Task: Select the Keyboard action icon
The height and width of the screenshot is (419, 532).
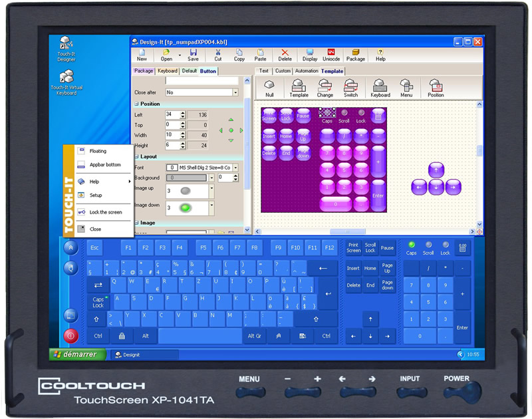Action: 380,88
